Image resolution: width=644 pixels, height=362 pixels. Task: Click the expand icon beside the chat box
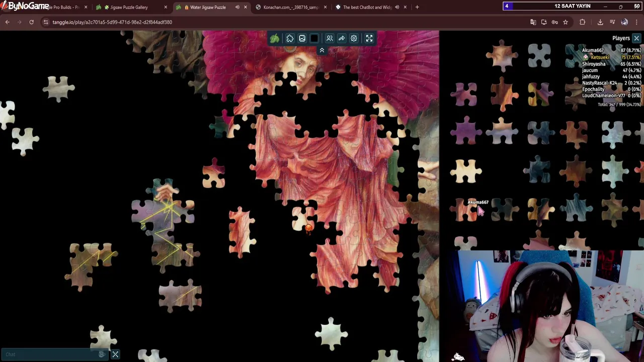[x=115, y=354]
